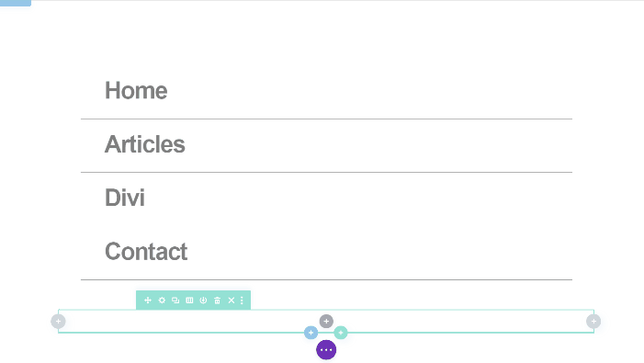Click the blue tab at top-left corner
The image size is (644, 363).
coord(16,3)
